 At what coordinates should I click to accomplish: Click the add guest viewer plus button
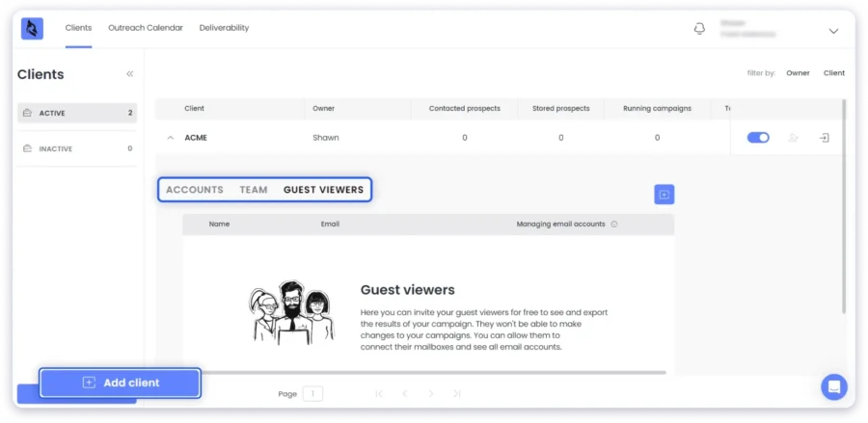coord(665,195)
